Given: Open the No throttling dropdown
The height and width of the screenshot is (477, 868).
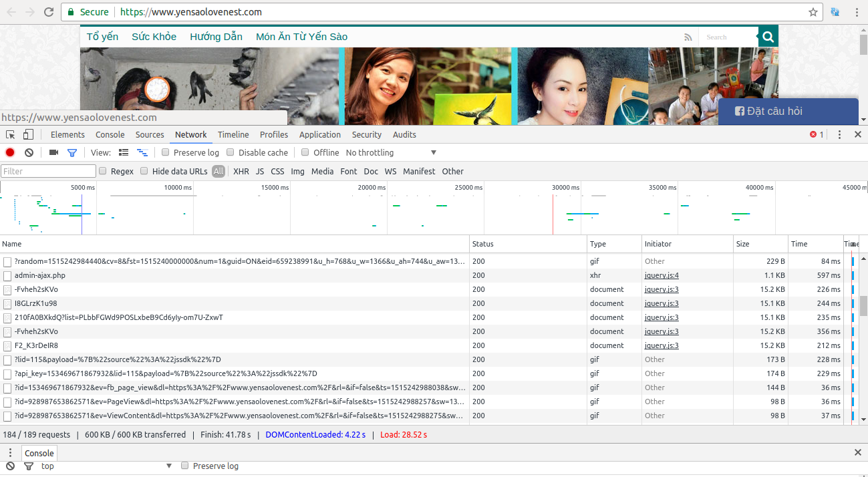Looking at the screenshot, I should (x=391, y=152).
